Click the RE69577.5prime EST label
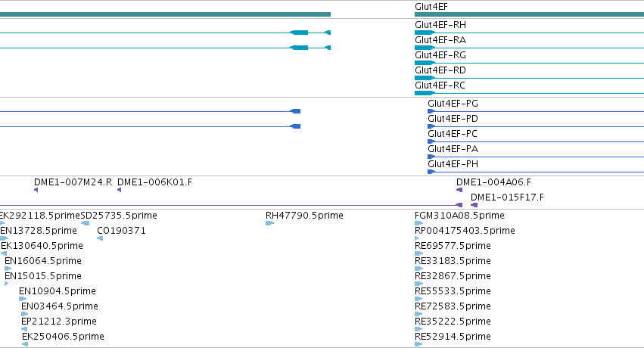 click(453, 245)
